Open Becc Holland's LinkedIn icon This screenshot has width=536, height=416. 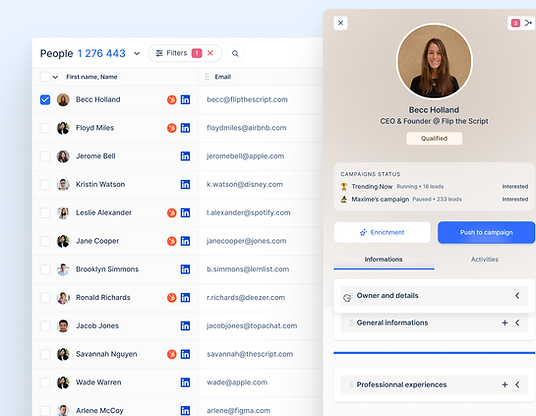(x=185, y=100)
